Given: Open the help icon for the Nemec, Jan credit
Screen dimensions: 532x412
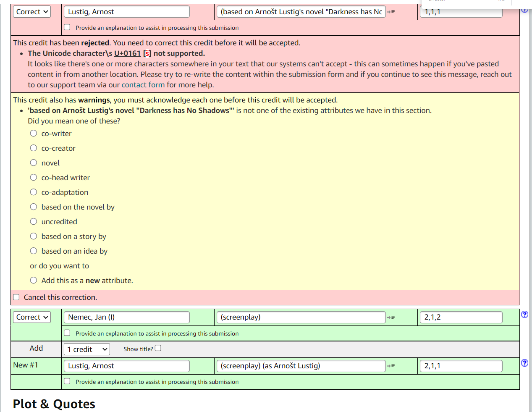Looking at the screenshot, I should (524, 314).
